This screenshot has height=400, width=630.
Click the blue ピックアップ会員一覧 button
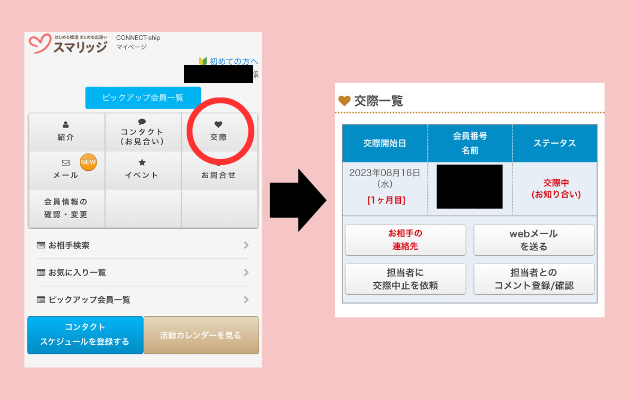143,98
